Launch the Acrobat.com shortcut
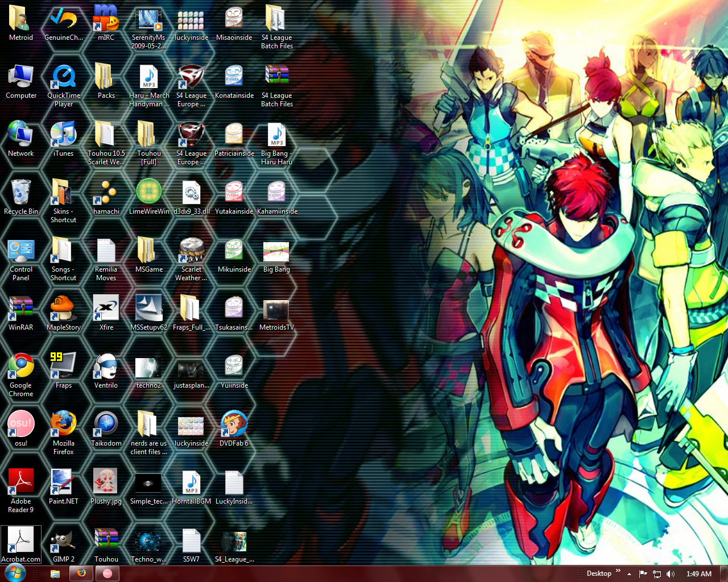Image resolution: width=728 pixels, height=582 pixels. [x=21, y=545]
